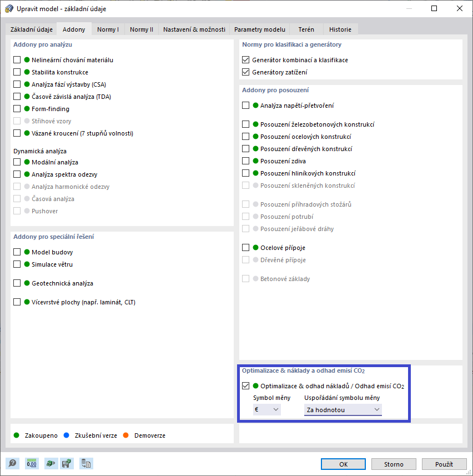Open the Parametry modelu tab
This screenshot has width=473, height=476.
(x=260, y=29)
